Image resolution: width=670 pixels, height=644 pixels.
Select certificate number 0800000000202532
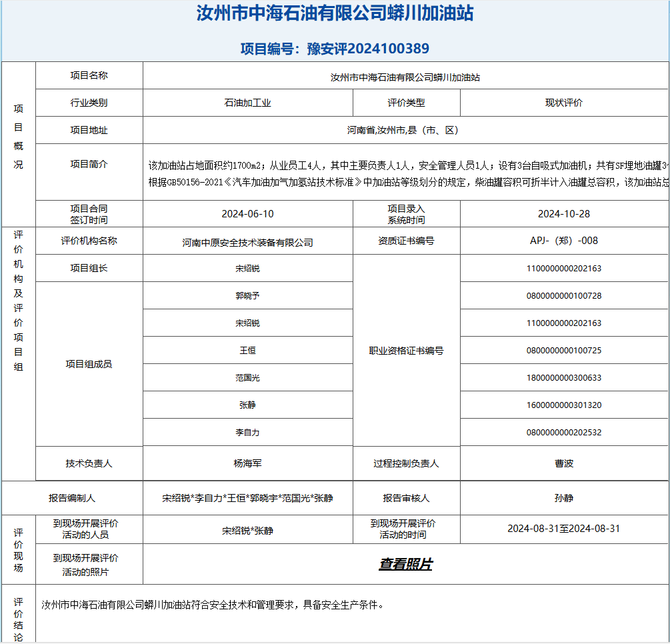564,433
